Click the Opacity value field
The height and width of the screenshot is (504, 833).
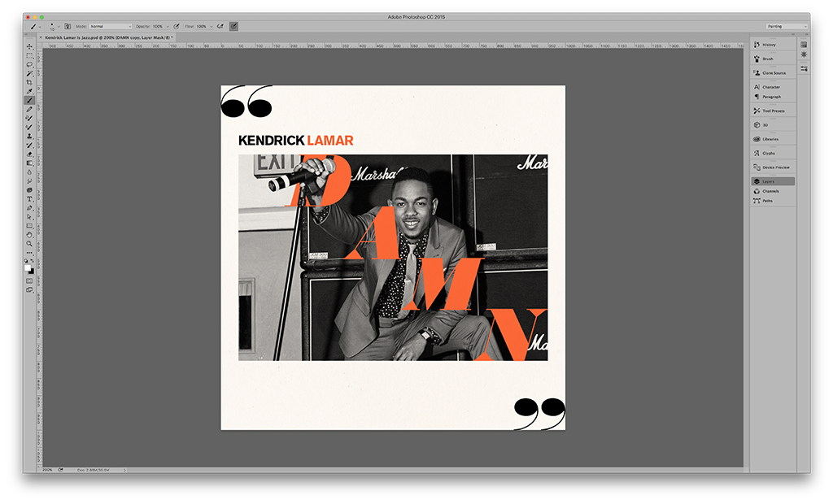pyautogui.click(x=159, y=26)
